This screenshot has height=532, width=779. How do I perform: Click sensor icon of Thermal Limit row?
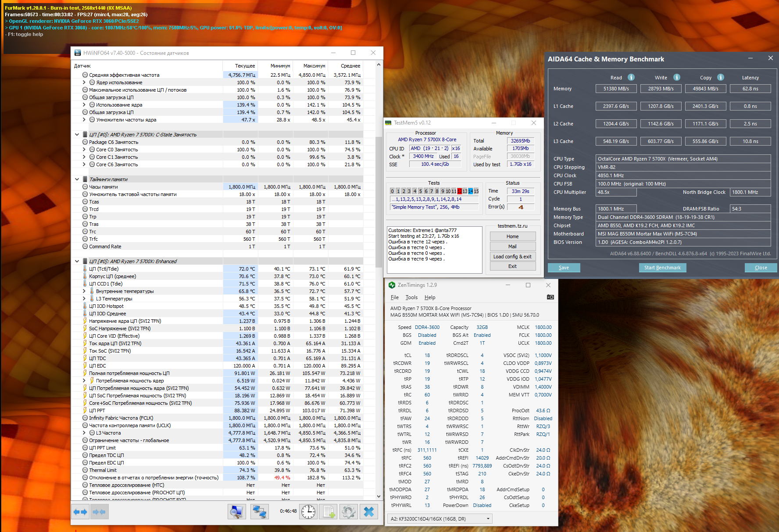pos(85,470)
